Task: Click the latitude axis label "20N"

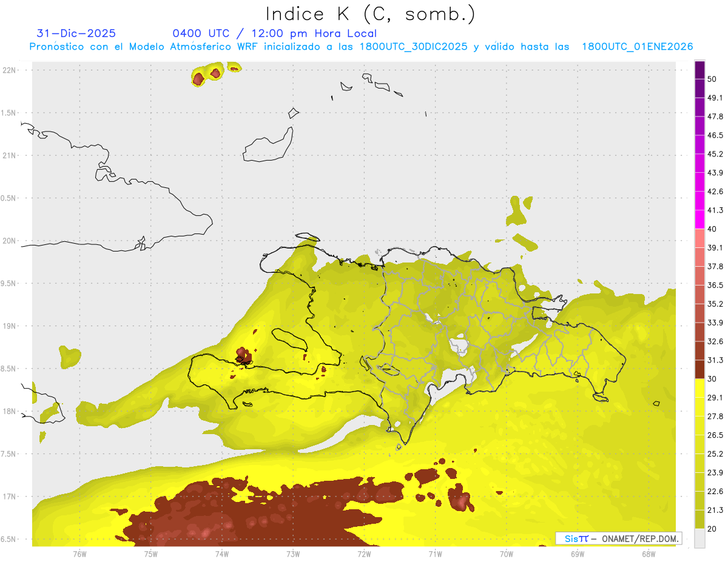Action: [8, 241]
